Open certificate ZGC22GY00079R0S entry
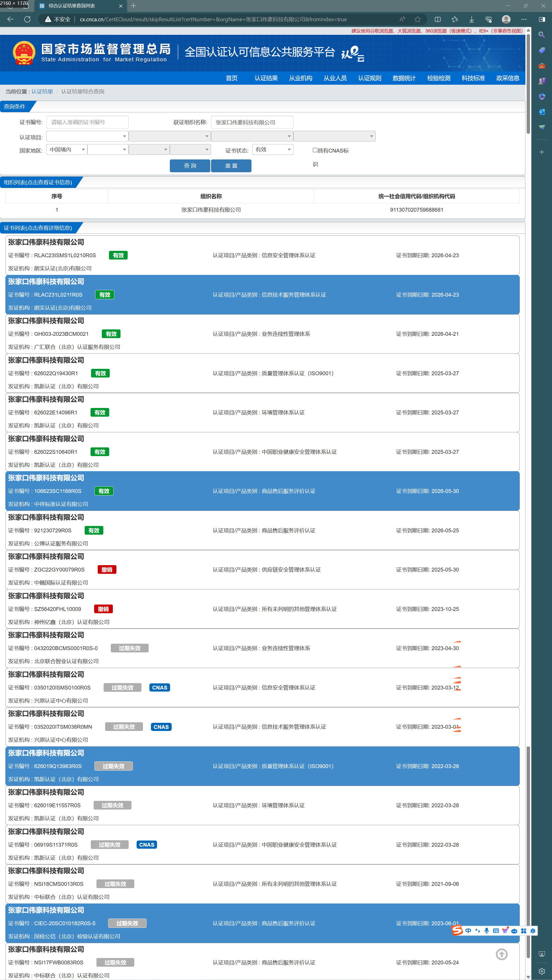The image size is (552, 980). [262, 569]
